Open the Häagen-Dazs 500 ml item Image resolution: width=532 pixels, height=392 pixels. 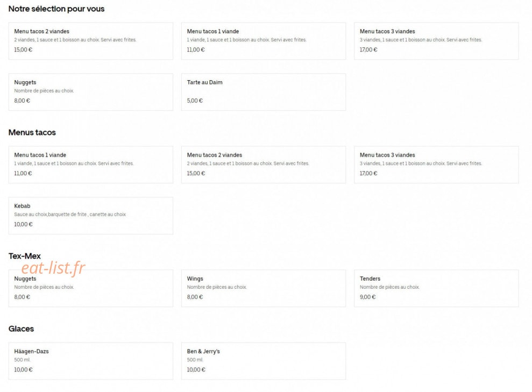click(90, 361)
